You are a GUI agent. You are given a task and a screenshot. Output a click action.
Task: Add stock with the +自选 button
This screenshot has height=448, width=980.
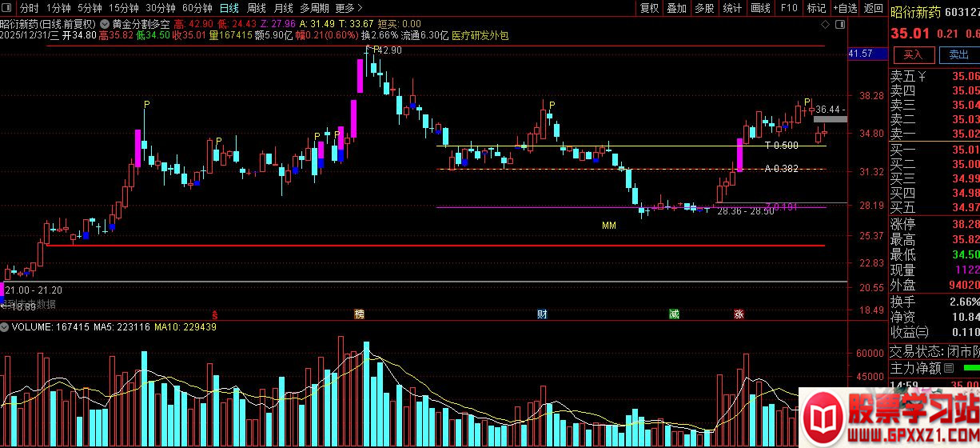(845, 8)
